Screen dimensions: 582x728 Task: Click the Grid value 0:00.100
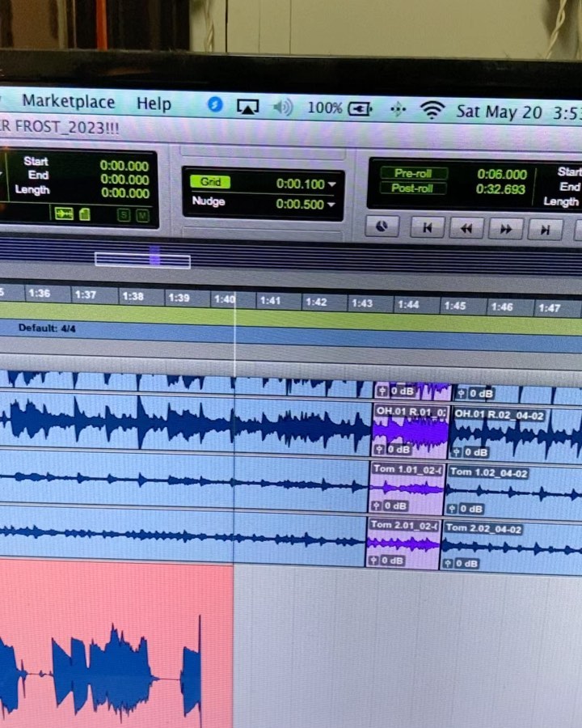tap(300, 184)
